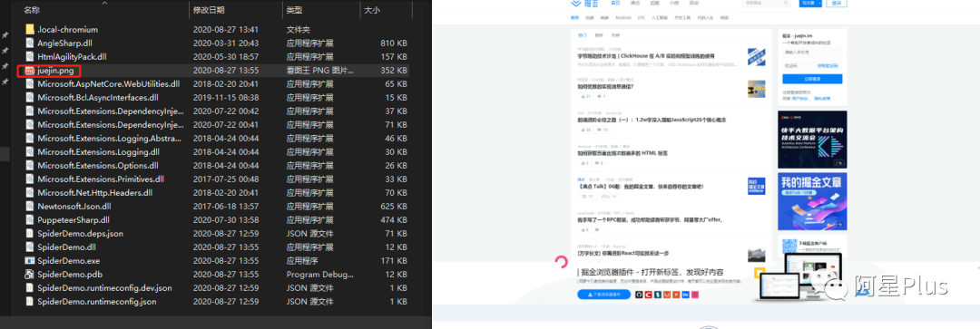
Task: Sort files by the 修改日期 column
Action: point(209,10)
